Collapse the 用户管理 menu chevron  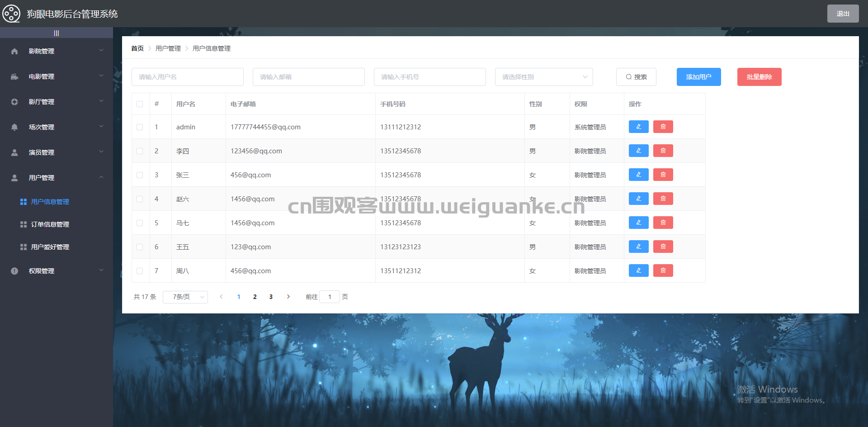tap(101, 177)
